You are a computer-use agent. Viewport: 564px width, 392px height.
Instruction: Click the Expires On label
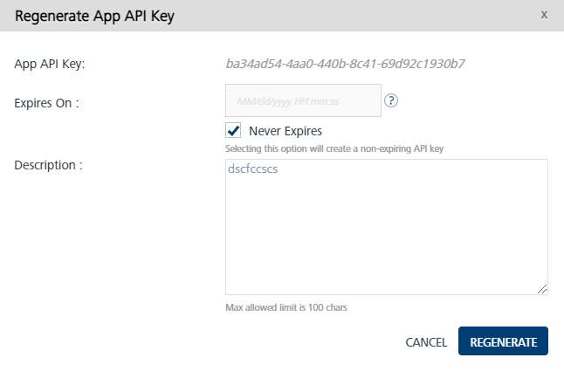click(x=47, y=102)
